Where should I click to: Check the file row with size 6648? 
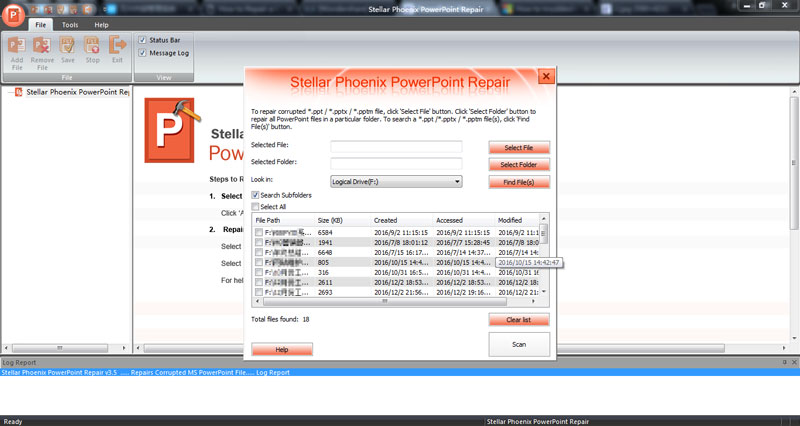(259, 253)
